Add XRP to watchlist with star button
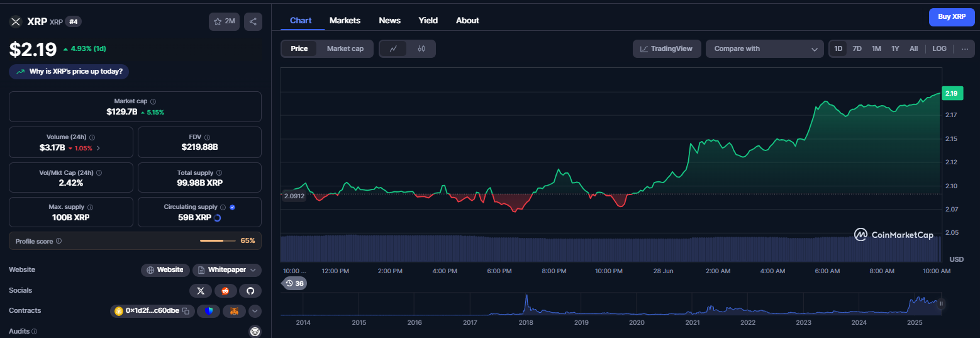This screenshot has height=338, width=980. pyautogui.click(x=224, y=21)
